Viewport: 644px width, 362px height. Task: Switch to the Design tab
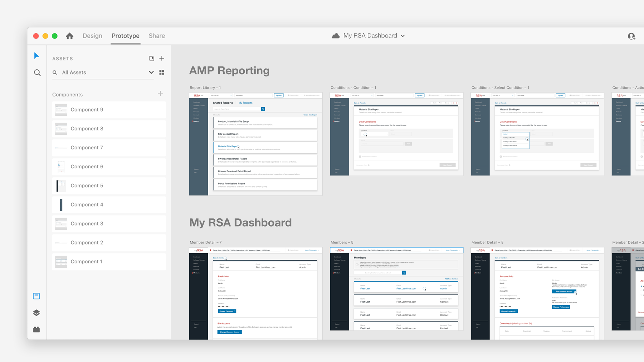pos(92,36)
